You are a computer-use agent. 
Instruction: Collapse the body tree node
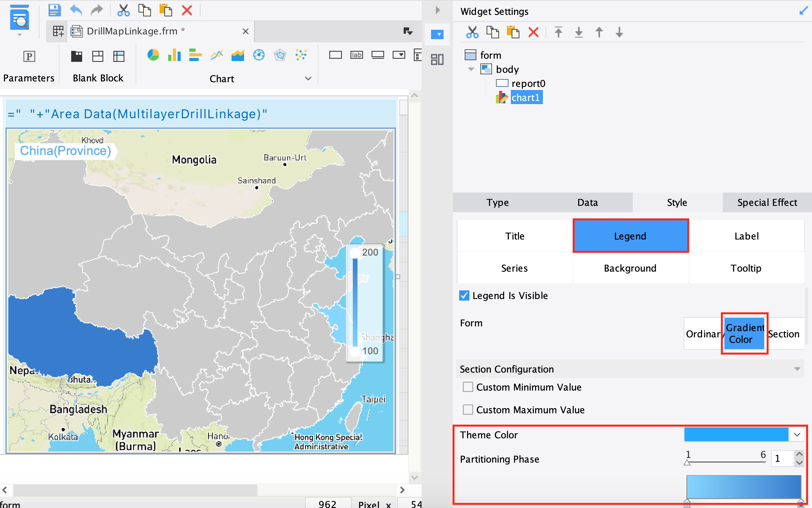point(471,69)
